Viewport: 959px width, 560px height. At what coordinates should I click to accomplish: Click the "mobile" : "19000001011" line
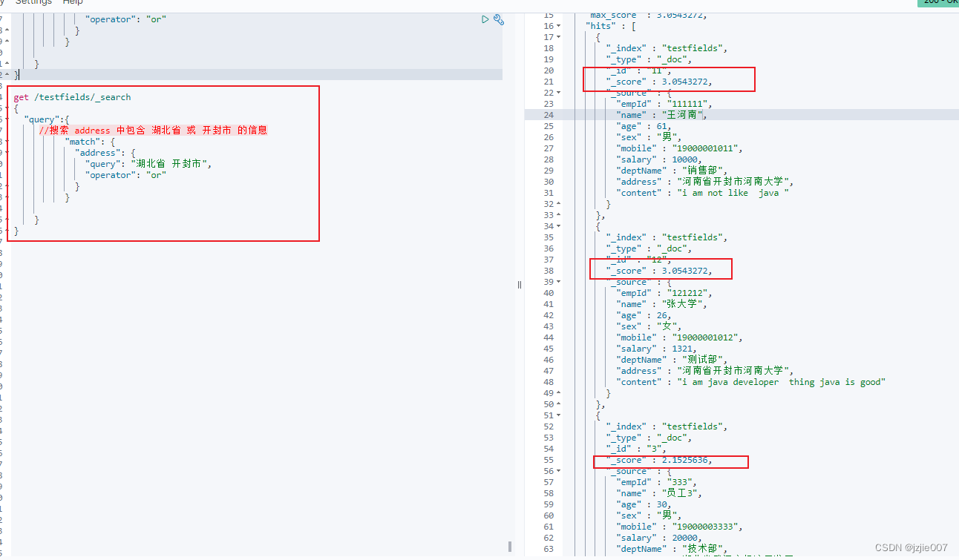[679, 148]
